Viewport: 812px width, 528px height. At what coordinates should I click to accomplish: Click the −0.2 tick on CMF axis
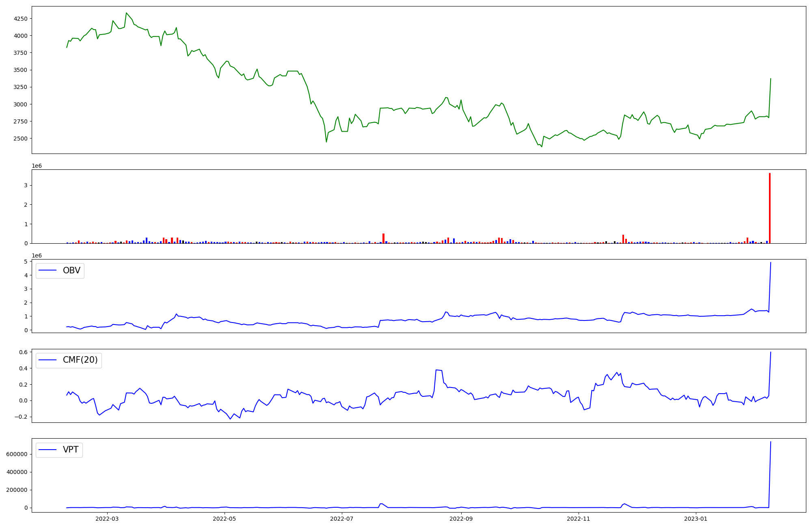[x=22, y=417]
